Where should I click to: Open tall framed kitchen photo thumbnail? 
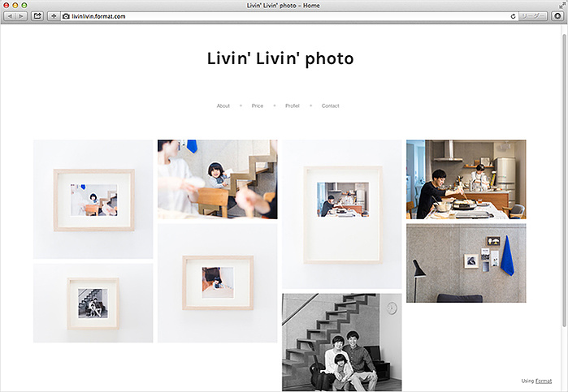point(341,214)
